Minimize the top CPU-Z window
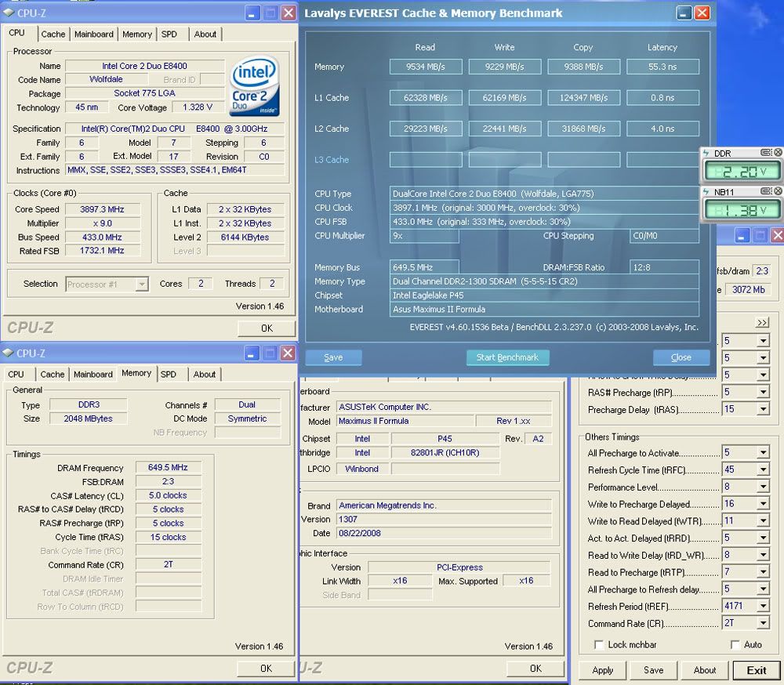The height and width of the screenshot is (685, 784). coord(252,13)
